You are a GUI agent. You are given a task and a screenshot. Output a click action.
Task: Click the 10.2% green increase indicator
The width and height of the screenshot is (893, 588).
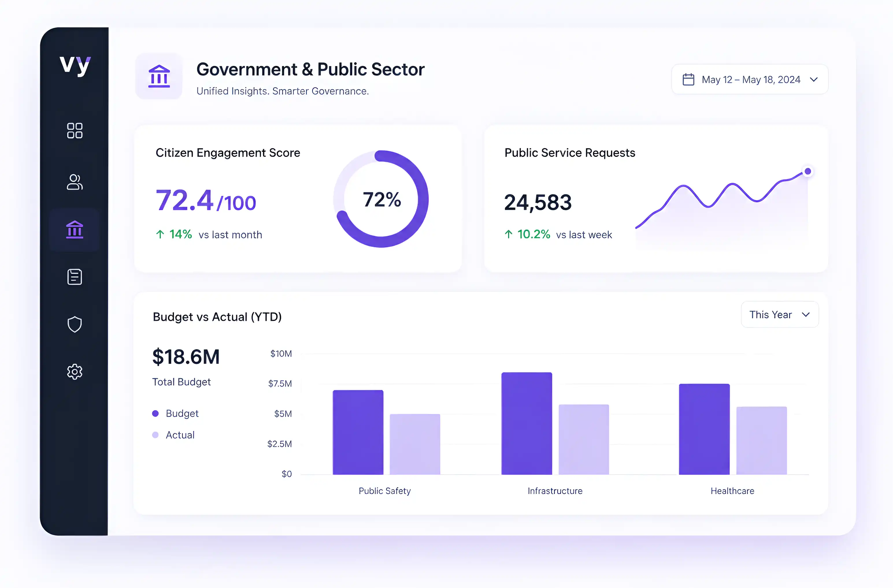click(x=527, y=235)
